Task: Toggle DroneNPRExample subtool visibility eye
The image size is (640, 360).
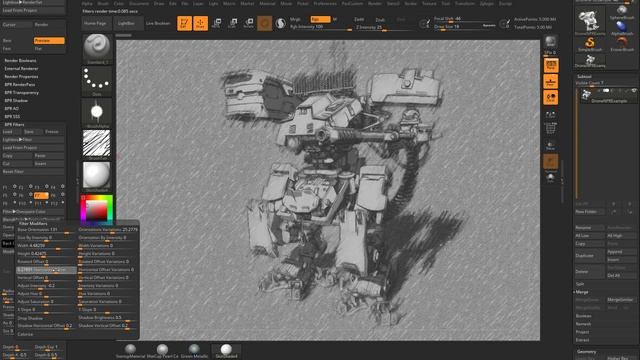Action: coord(633,91)
